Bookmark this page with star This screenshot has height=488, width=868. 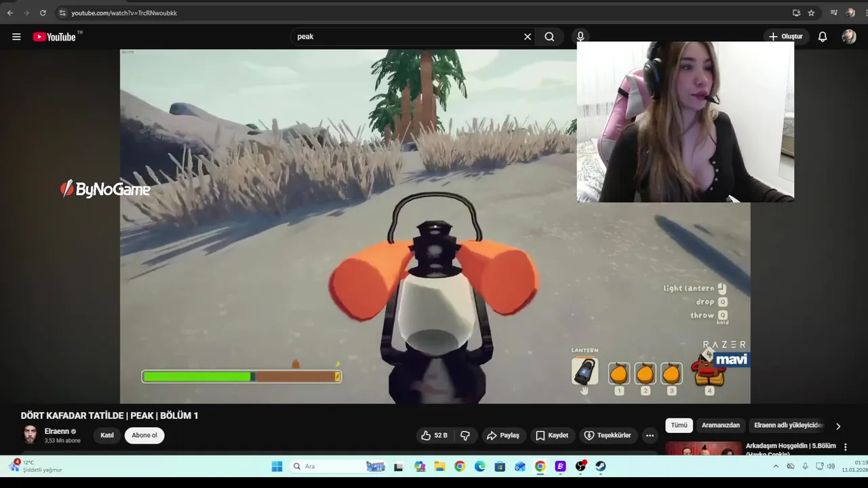[811, 13]
